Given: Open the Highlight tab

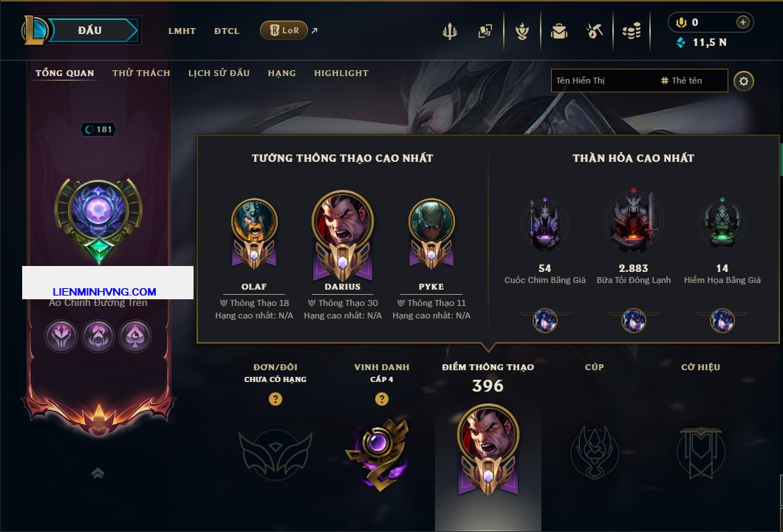Looking at the screenshot, I should coord(341,73).
